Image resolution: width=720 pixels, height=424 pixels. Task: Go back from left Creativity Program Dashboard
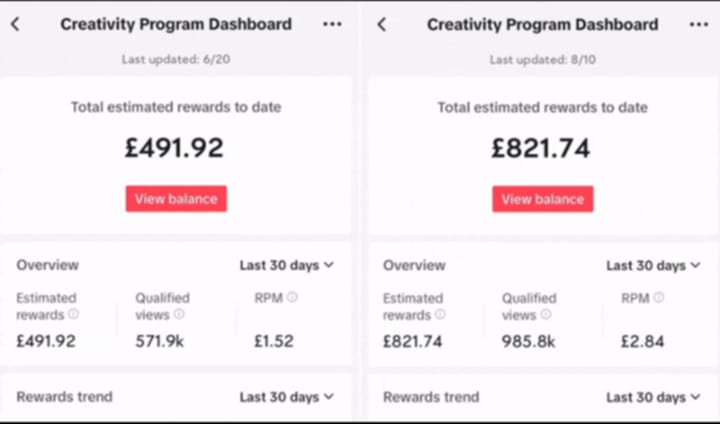pos(15,24)
